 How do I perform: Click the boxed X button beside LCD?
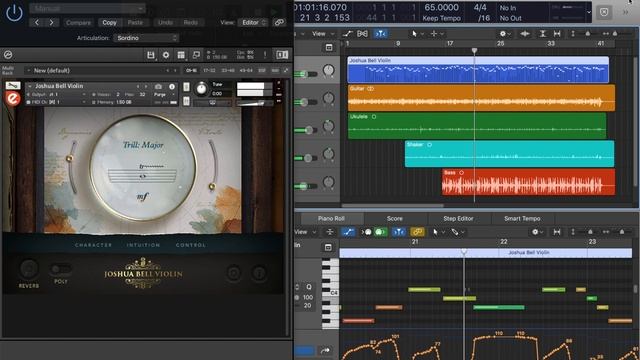coord(604,12)
